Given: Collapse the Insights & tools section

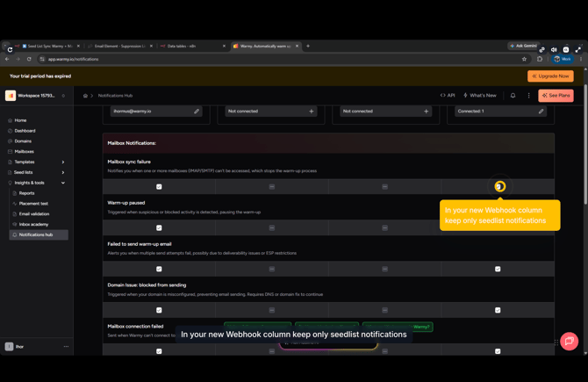Looking at the screenshot, I should click(x=63, y=183).
